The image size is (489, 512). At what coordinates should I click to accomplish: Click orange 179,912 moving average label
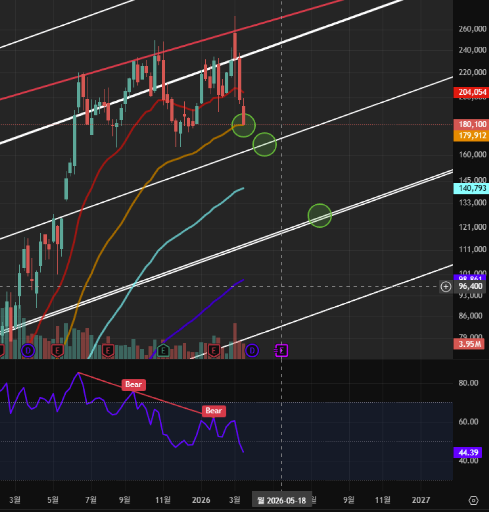[471, 136]
